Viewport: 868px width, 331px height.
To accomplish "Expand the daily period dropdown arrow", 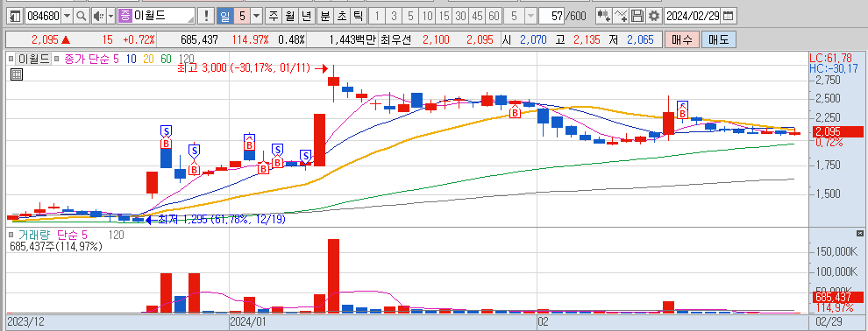I will coord(256,16).
